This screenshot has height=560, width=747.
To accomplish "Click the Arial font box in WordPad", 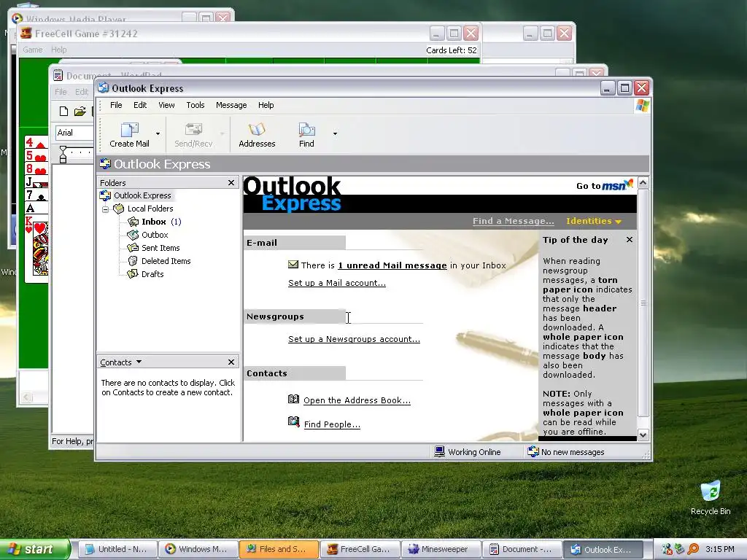I will (x=74, y=133).
